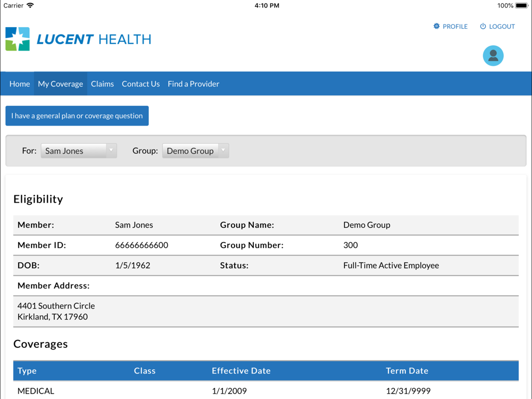The image size is (532, 399).
Task: Click effective date 1/1/2009
Action: [x=229, y=391]
